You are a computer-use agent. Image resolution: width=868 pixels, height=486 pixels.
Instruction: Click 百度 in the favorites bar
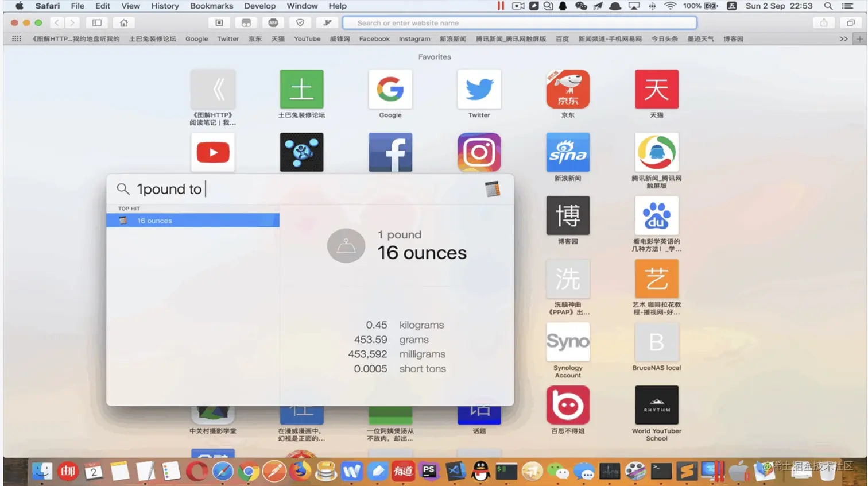562,39
